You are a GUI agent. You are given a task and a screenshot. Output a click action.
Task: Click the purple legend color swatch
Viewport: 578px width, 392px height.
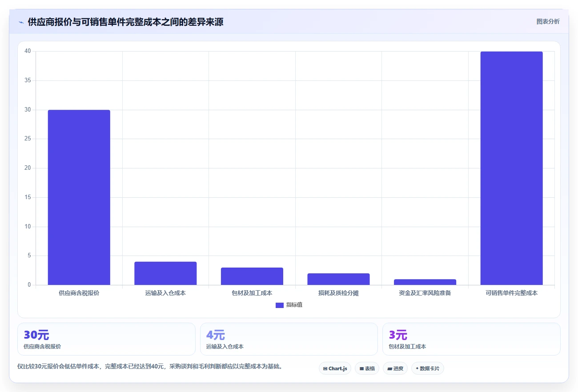point(280,305)
